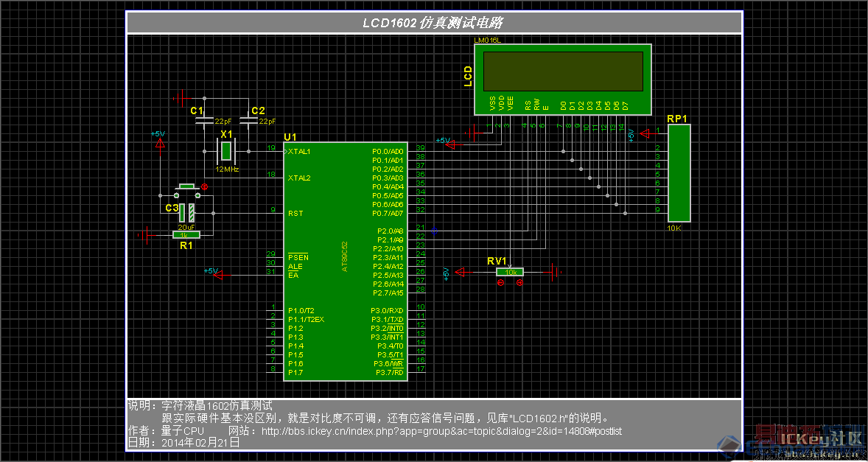This screenshot has width=868, height=462.
Task: Click the P3.0/RXD pin label
Action: click(387, 310)
